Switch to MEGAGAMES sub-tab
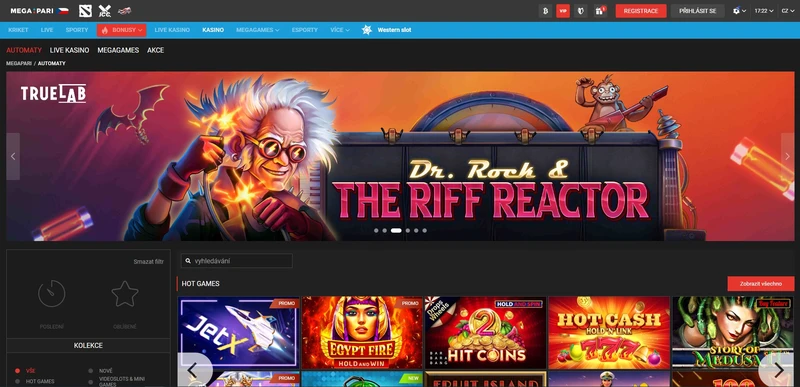This screenshot has width=800, height=387. 118,50
